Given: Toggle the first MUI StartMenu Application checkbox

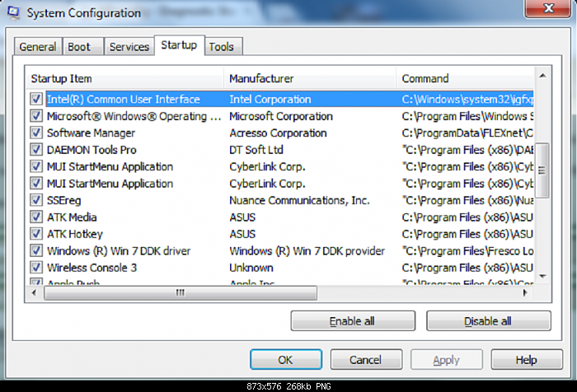Looking at the screenshot, I should (36, 166).
